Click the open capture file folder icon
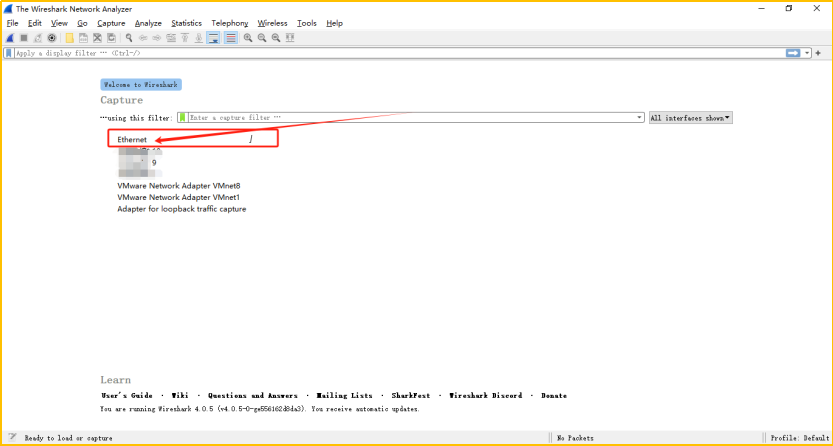 [70, 38]
